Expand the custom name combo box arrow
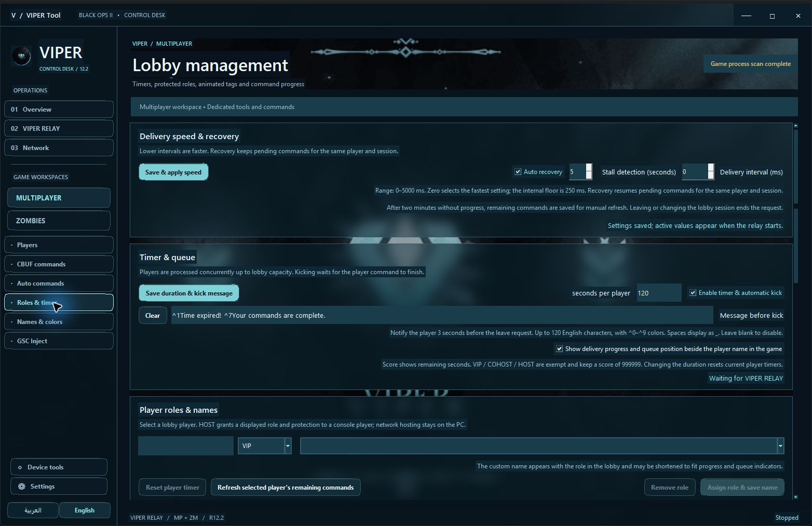Viewport: 812px width, 526px height. tap(780, 446)
